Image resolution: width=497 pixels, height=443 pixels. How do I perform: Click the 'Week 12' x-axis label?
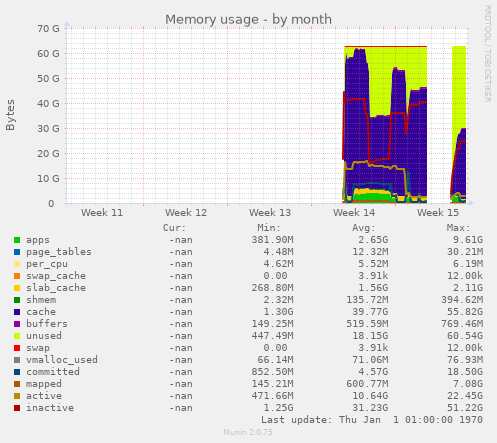[186, 213]
